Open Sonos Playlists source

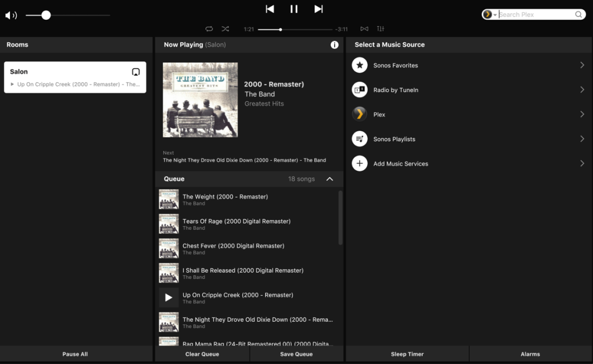click(469, 139)
